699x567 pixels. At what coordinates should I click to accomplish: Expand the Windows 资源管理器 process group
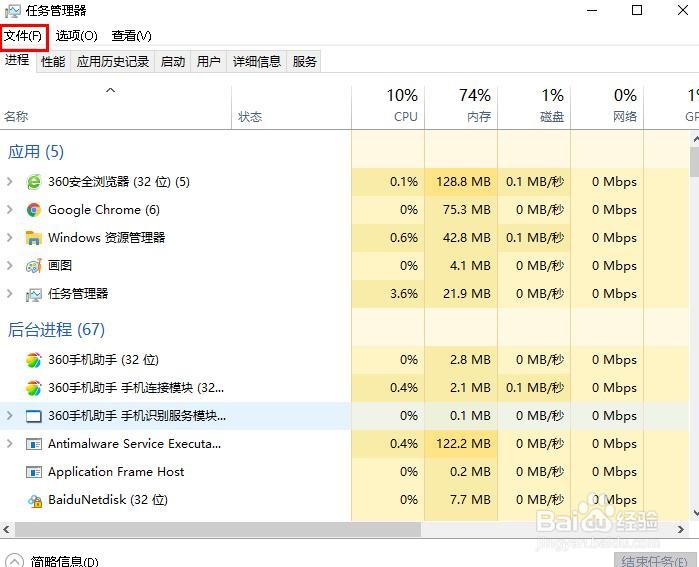coord(9,238)
